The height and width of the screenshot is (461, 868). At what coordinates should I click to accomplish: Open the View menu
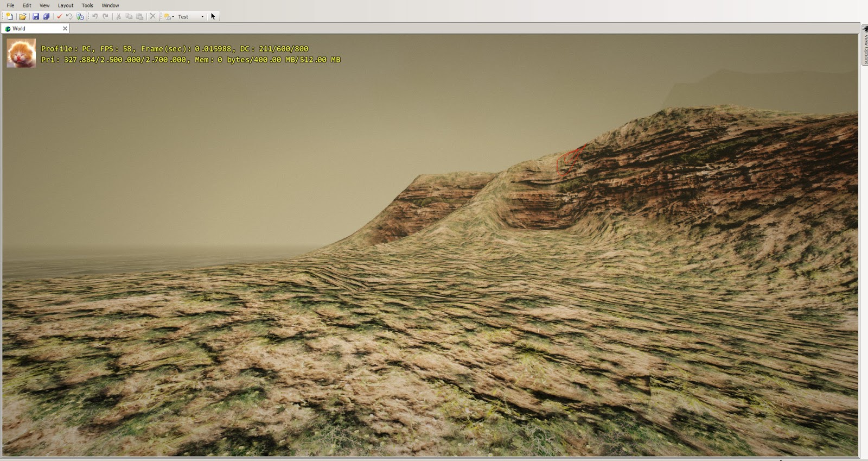(44, 5)
